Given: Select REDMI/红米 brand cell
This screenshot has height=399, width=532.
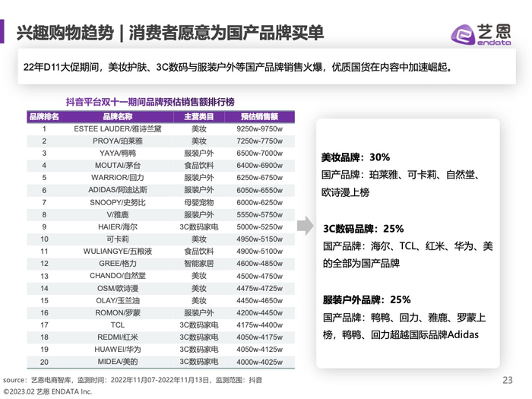Looking at the screenshot, I should (x=117, y=337).
